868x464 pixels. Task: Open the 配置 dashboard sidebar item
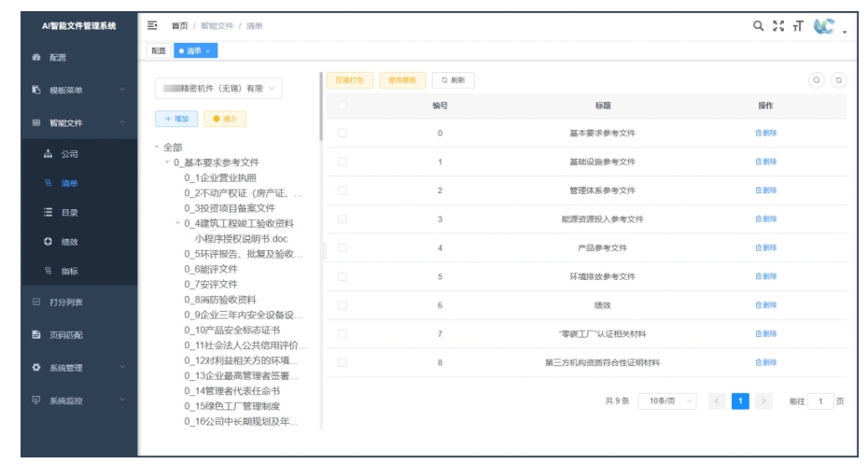click(58, 58)
